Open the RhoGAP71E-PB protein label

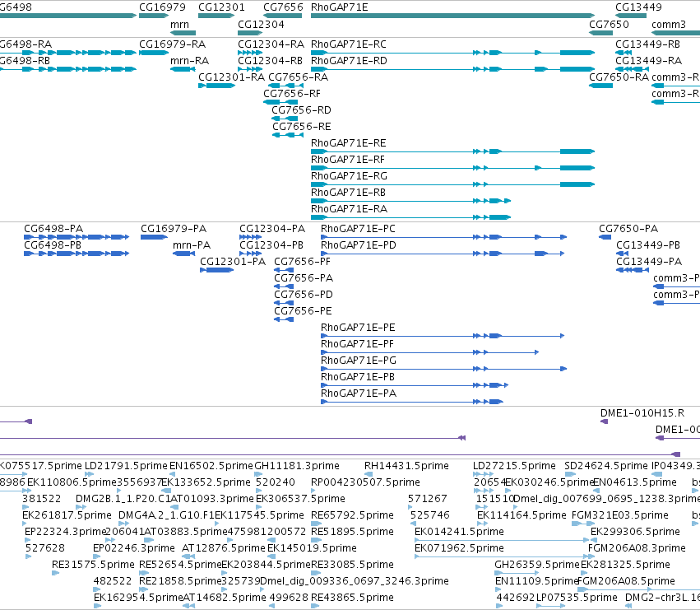click(358, 378)
